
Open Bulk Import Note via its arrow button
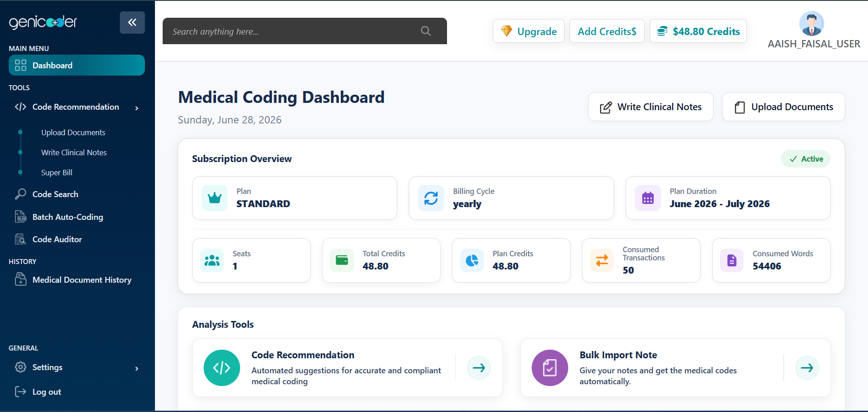(807, 368)
